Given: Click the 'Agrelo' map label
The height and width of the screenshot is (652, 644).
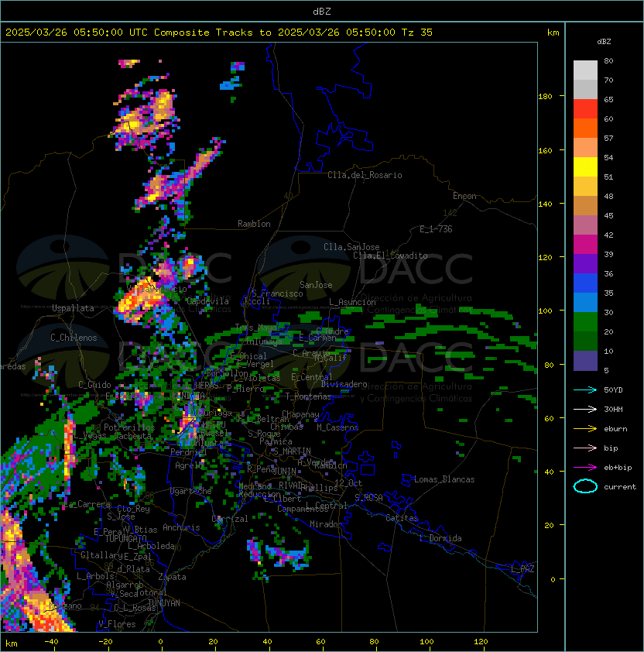Looking at the screenshot, I should (x=189, y=465).
